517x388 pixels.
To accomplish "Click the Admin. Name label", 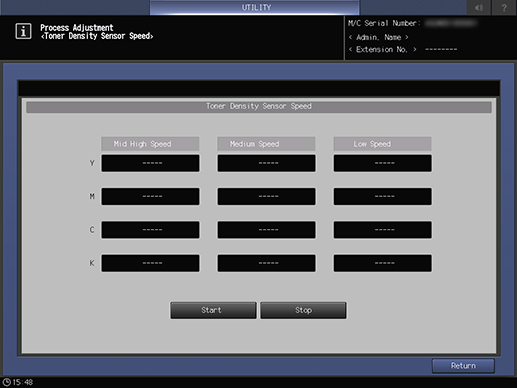I will coord(379,37).
